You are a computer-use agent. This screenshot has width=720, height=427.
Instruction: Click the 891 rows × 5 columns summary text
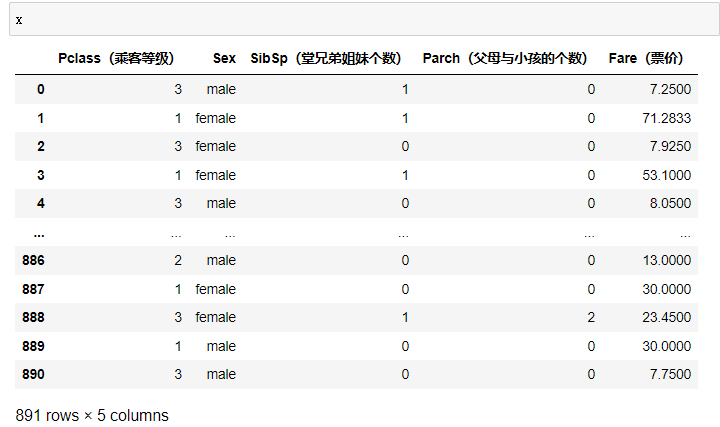click(x=92, y=414)
